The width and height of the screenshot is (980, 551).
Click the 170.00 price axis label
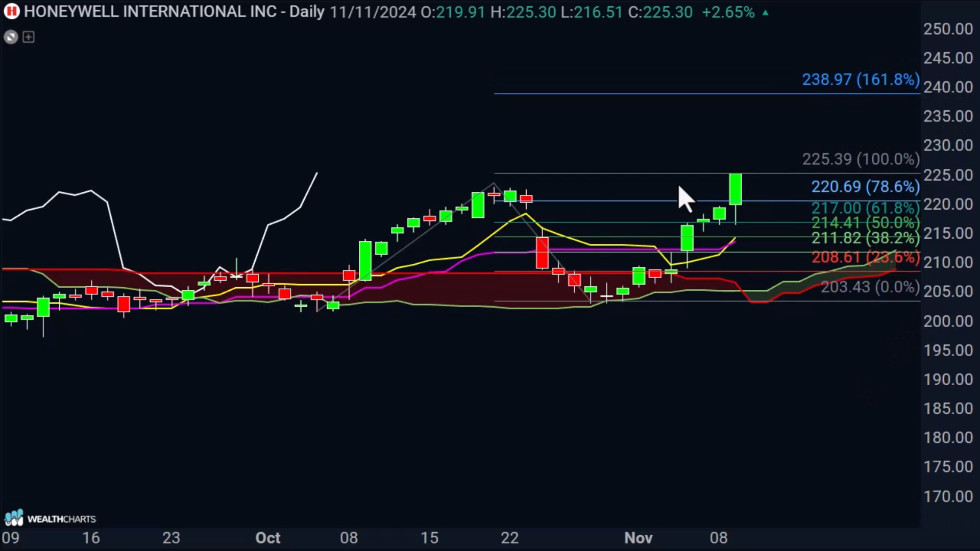[948, 496]
